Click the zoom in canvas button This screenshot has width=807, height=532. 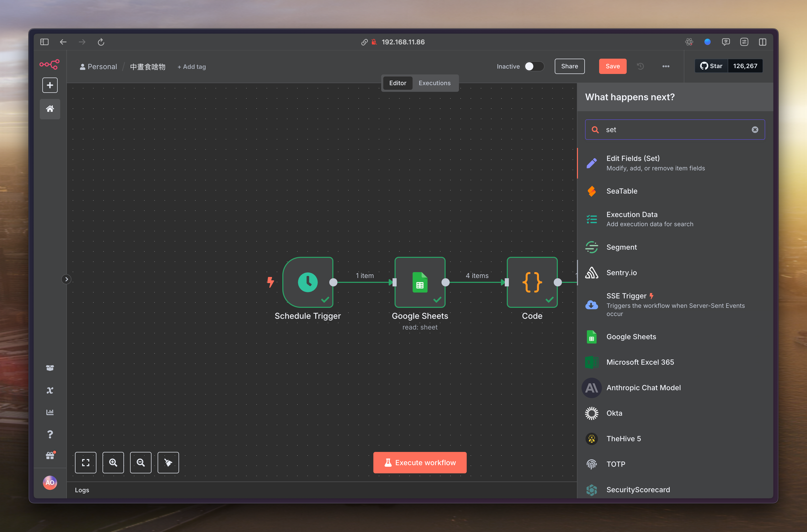click(113, 462)
